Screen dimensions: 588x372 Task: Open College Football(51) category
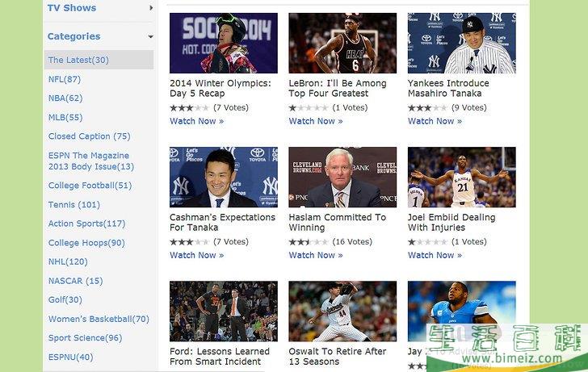90,186
